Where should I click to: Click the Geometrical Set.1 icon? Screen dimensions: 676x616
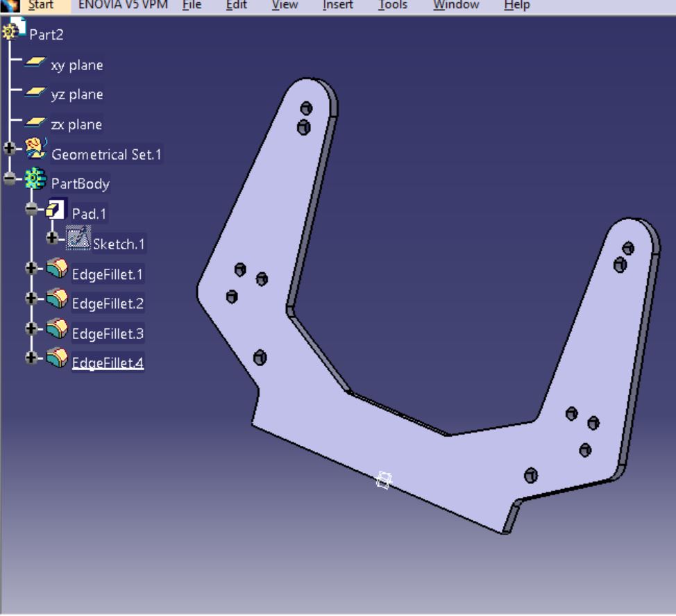tap(36, 149)
